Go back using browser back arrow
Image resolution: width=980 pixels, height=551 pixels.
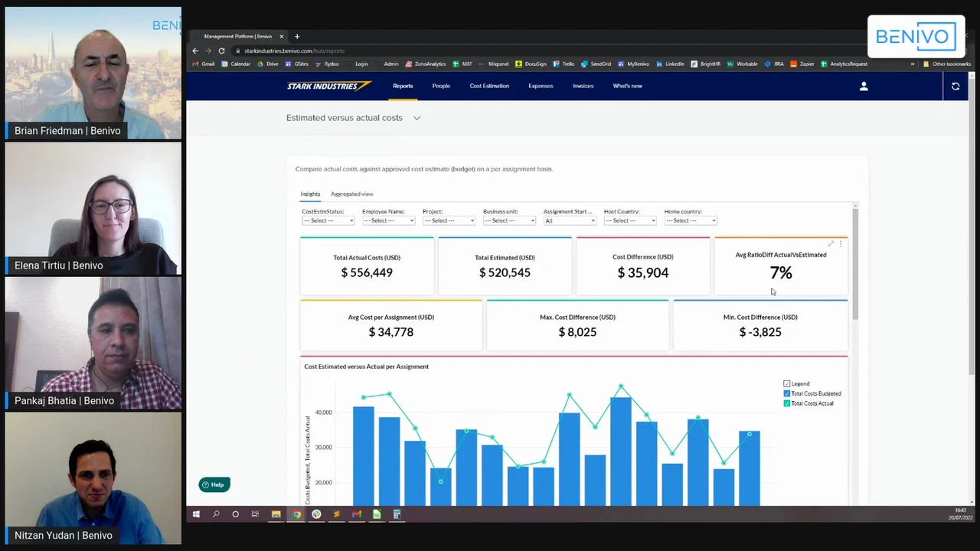195,51
